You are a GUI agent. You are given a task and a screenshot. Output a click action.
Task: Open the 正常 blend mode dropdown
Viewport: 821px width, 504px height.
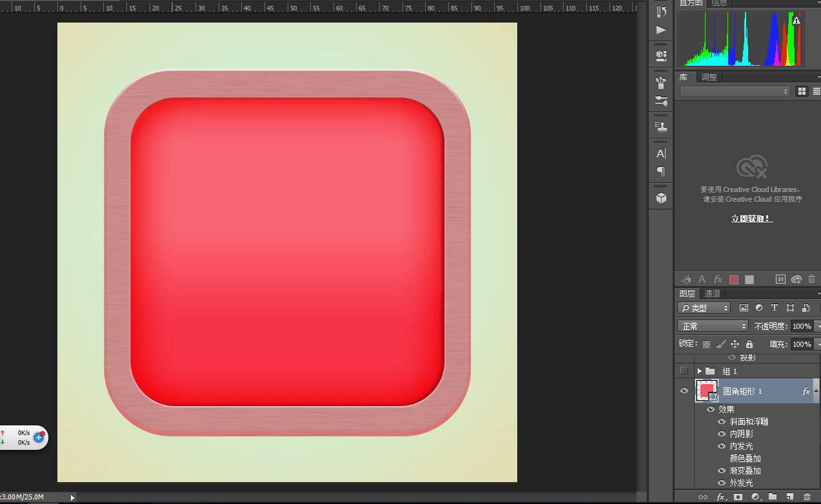coord(713,326)
